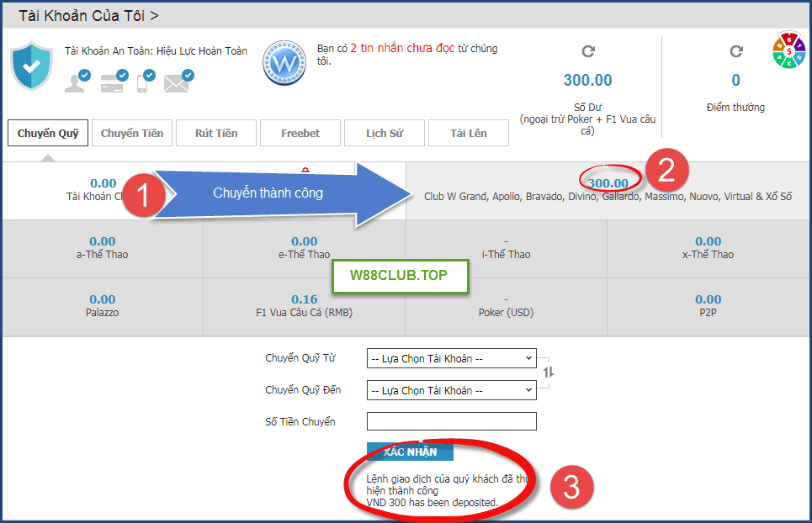Select the verified bank card icon
The image size is (812, 523).
[114, 82]
